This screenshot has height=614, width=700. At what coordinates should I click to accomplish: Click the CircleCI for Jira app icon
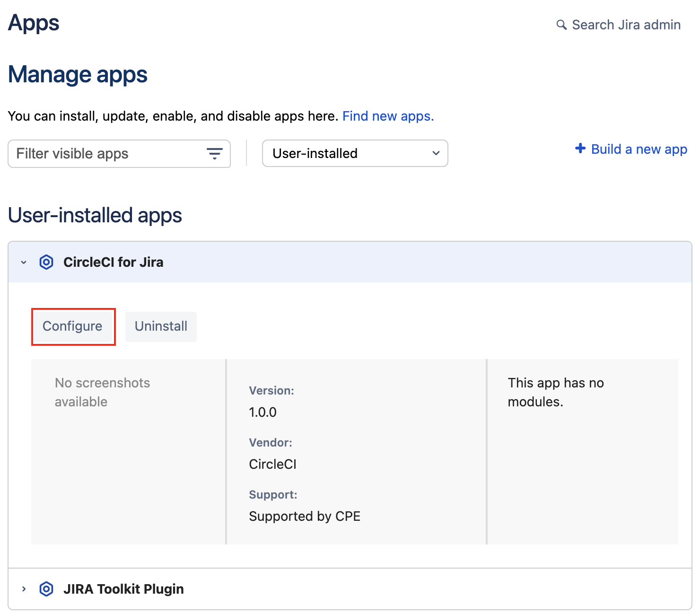click(46, 262)
